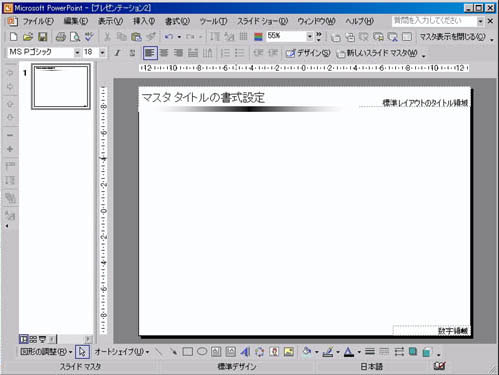Screen dimensions: 499x375
Task: Toggle left text alignment
Action: click(150, 53)
